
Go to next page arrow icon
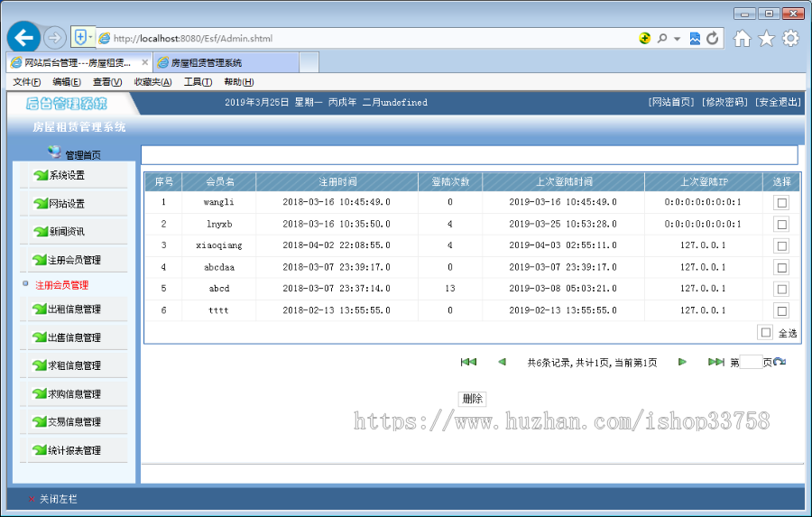pyautogui.click(x=682, y=362)
